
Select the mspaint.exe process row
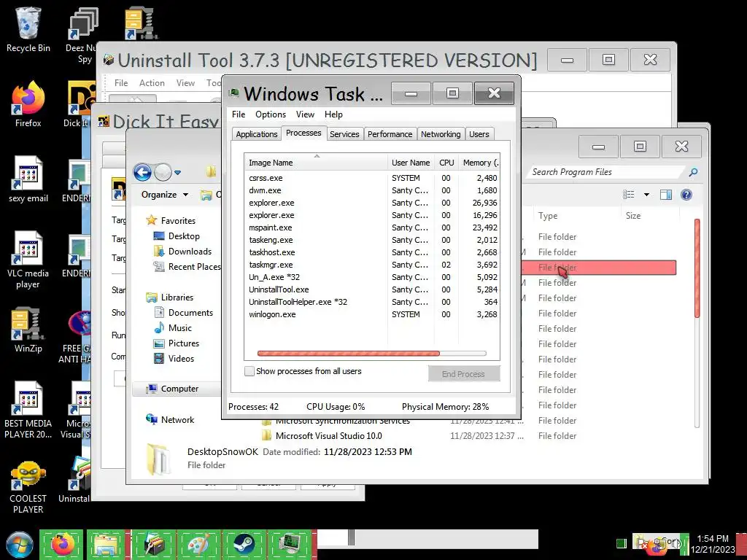pos(371,227)
